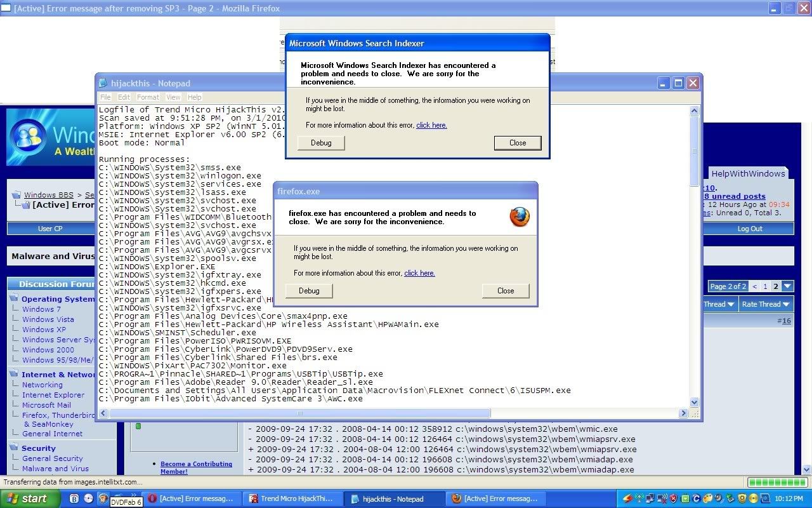Open Malware and Virus sidebar link
Screen dimensions: 812x508
pyautogui.click(x=55, y=469)
